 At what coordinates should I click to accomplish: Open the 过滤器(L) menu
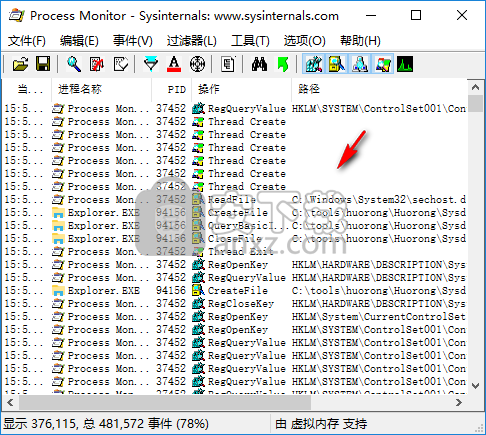(192, 41)
